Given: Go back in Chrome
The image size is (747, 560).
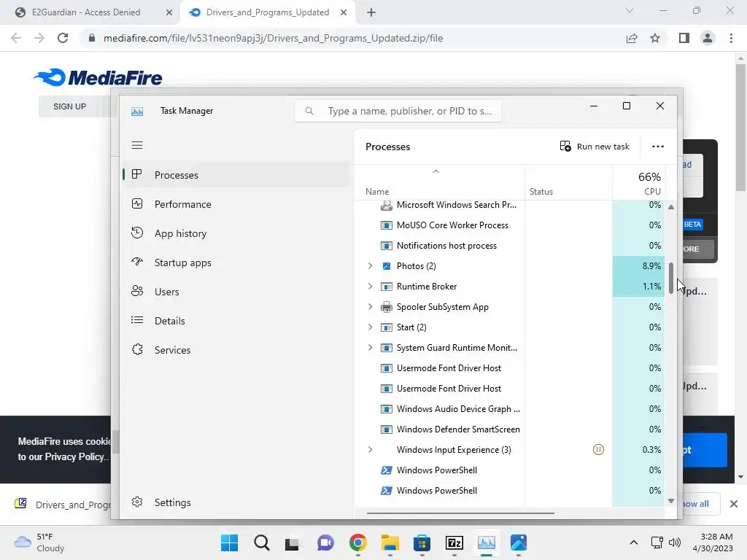Looking at the screenshot, I should [16, 38].
